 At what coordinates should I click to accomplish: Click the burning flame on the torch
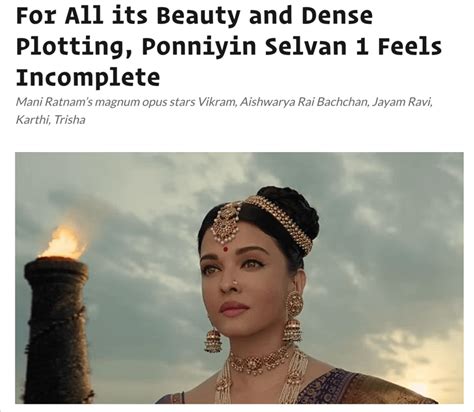click(63, 242)
